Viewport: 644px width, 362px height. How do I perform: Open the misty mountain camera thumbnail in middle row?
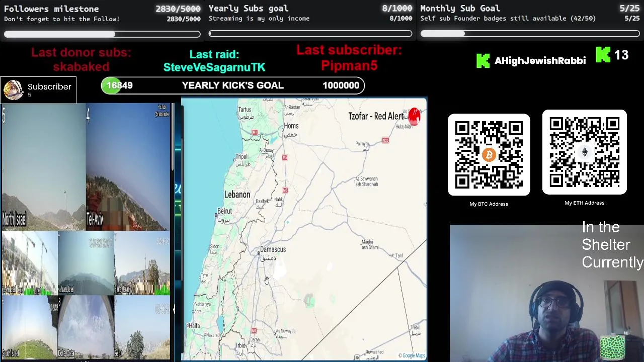[86, 263]
